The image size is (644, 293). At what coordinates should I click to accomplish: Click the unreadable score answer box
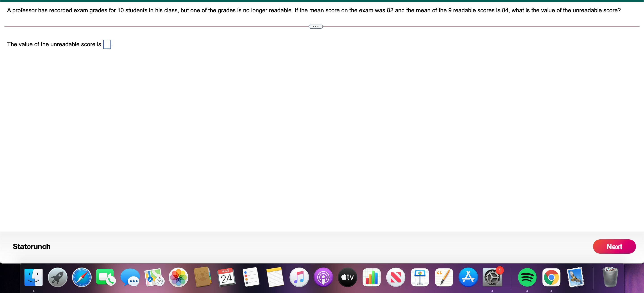click(x=107, y=44)
